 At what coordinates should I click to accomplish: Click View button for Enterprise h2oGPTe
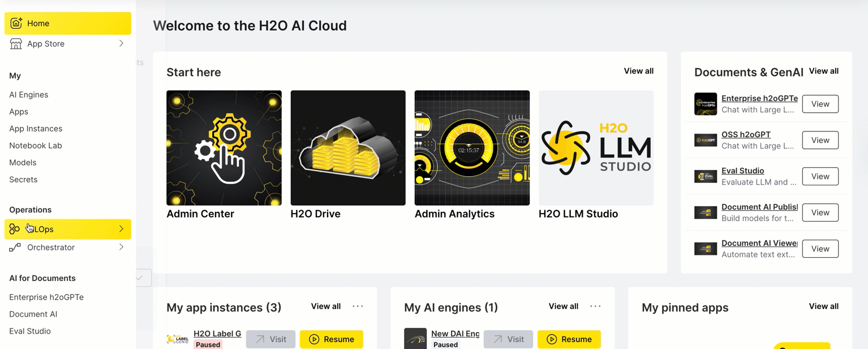click(x=820, y=104)
